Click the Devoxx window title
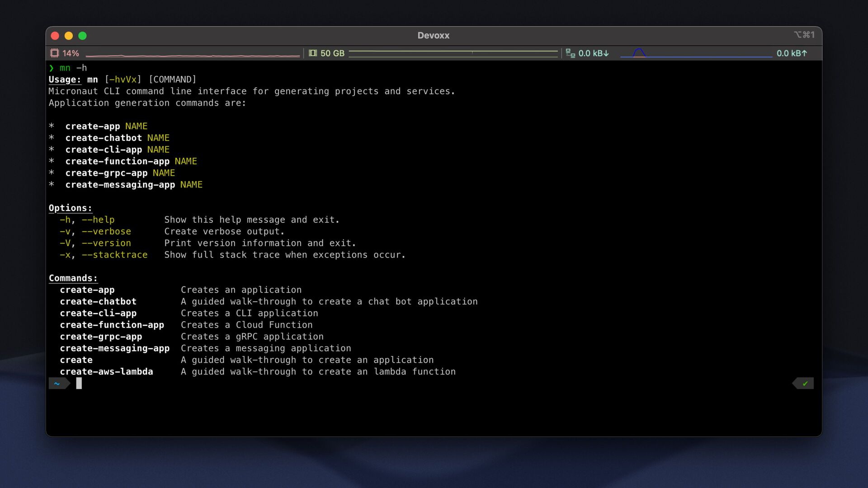868x488 pixels. pos(433,36)
